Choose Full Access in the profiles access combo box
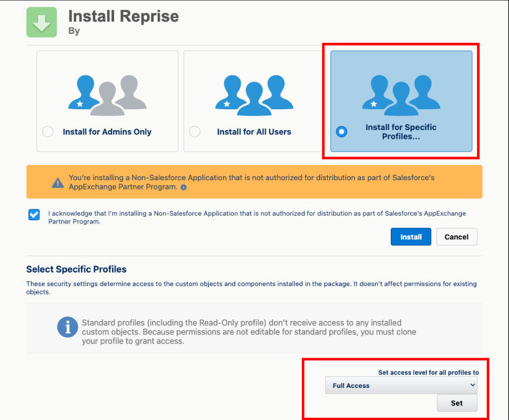Screen dimensions: 509x420 pos(401,385)
